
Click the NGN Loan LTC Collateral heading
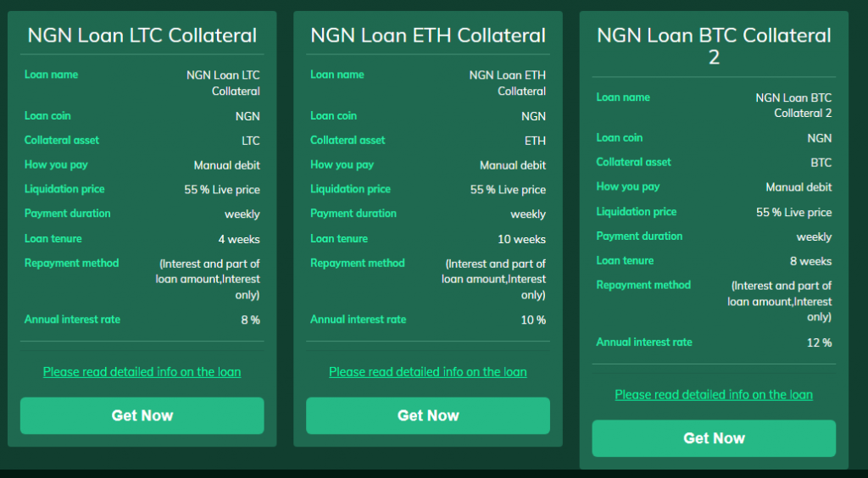142,36
